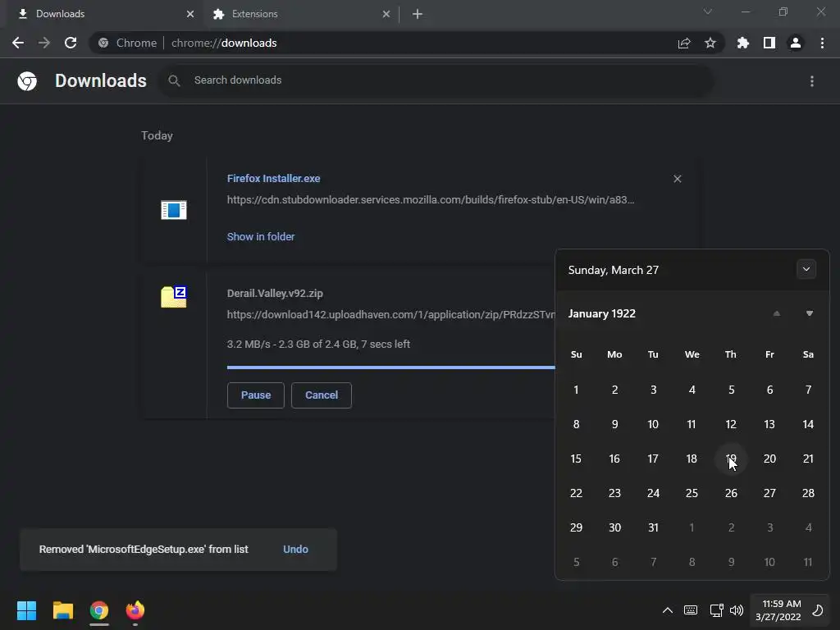Click the Firefox Installer source URL
Screen dimensions: 840x630
coord(430,200)
